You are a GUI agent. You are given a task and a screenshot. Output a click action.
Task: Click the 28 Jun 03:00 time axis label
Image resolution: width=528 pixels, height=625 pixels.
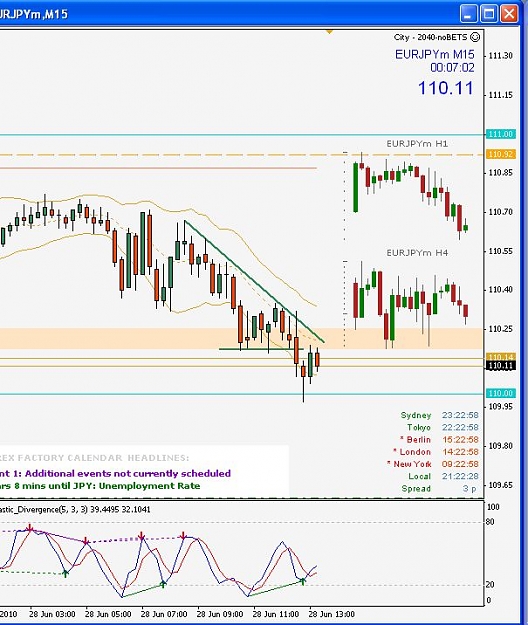coord(52,614)
